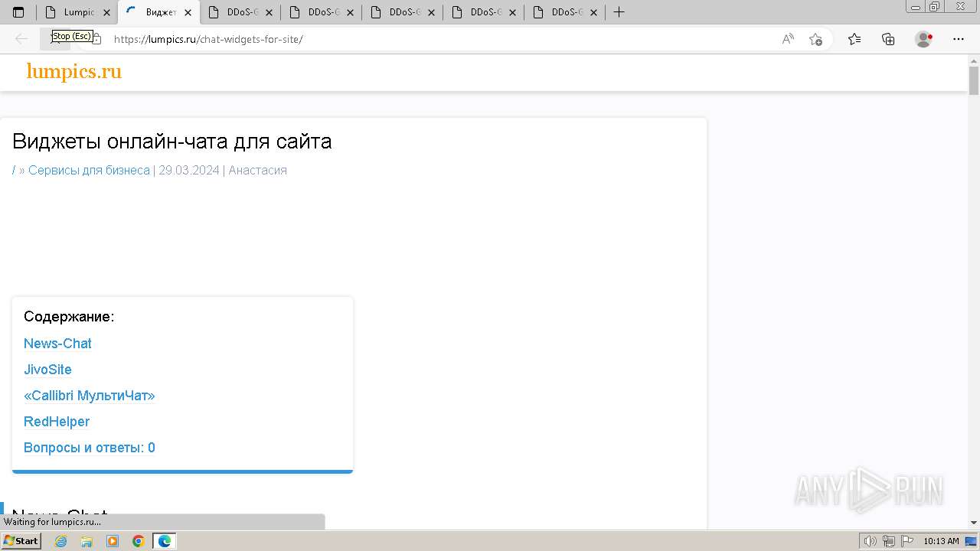Open the profile account icon
The image size is (980, 551).
(x=923, y=39)
